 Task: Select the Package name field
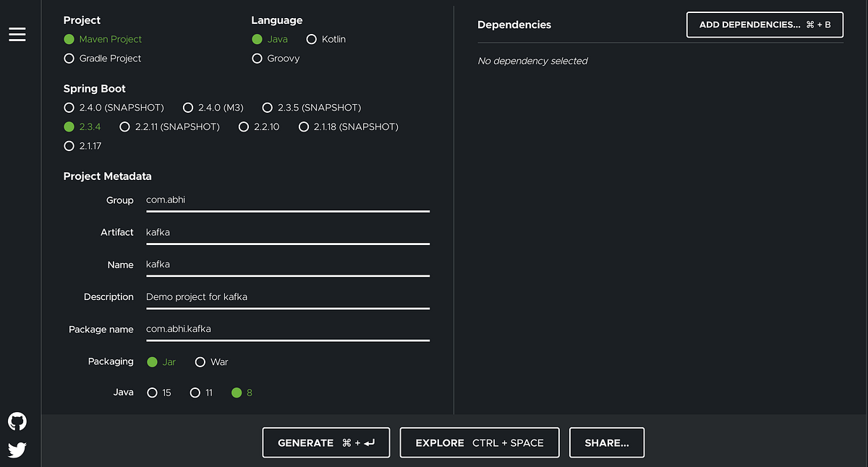point(287,328)
